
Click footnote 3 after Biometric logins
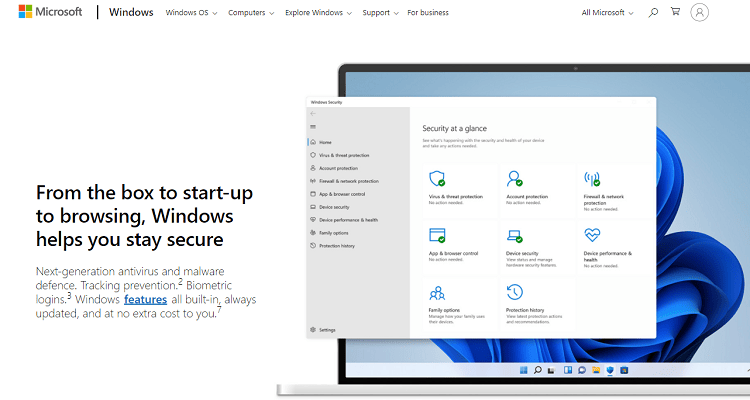[69, 296]
